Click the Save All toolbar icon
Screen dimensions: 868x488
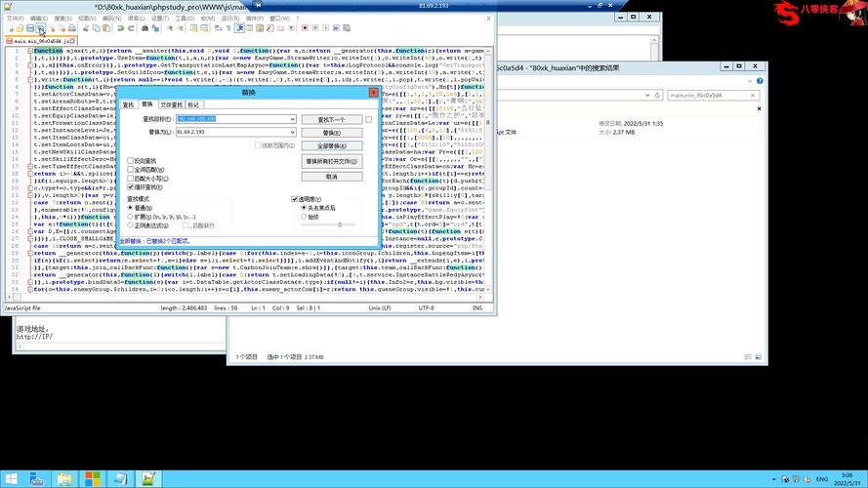(x=40, y=28)
